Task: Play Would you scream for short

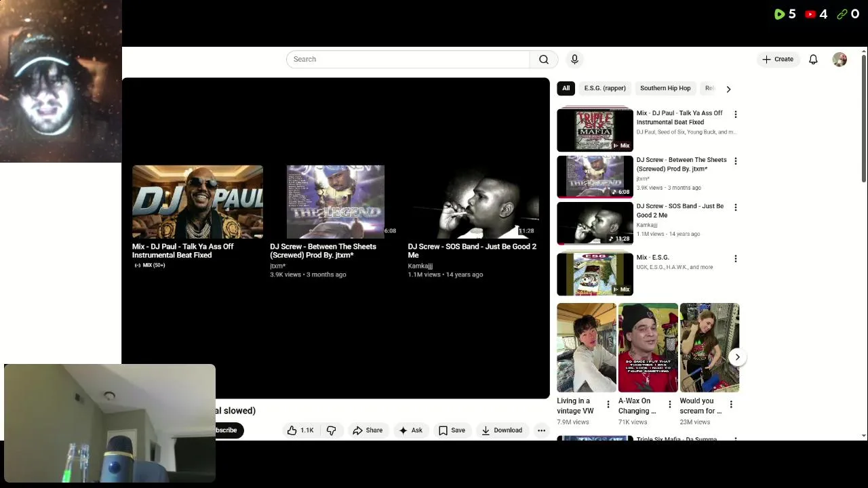Action: coord(709,348)
